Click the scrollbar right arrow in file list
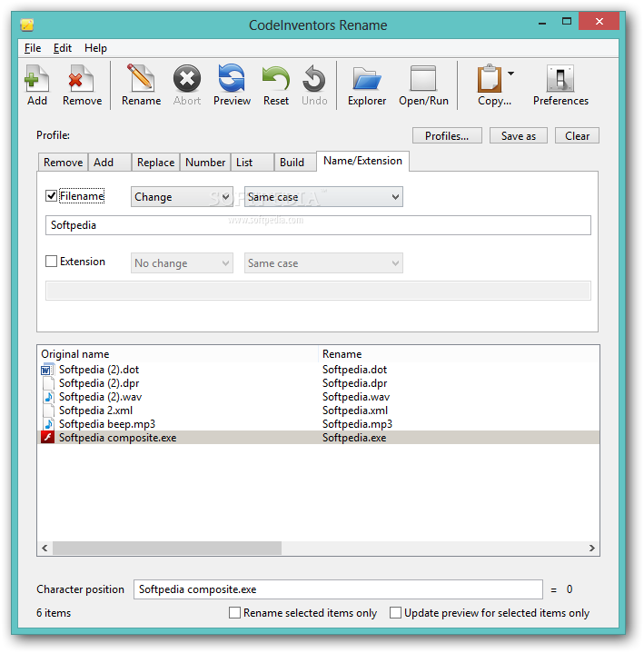 (x=592, y=548)
